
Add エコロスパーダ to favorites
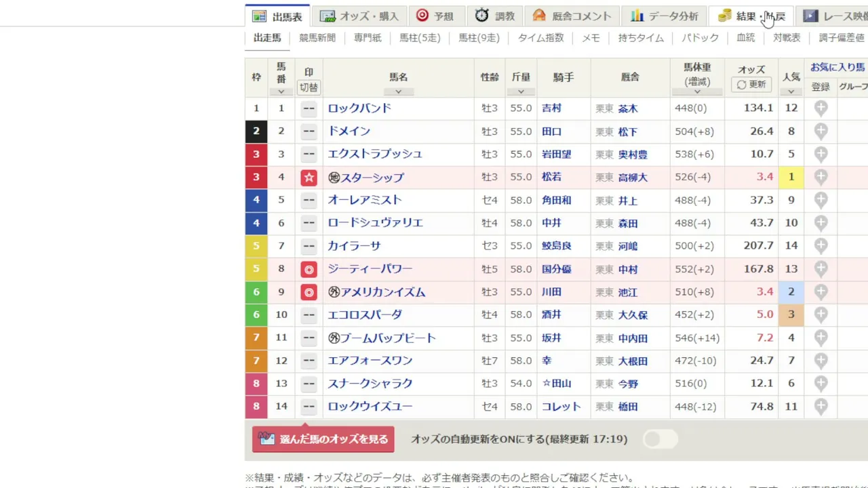tap(821, 315)
